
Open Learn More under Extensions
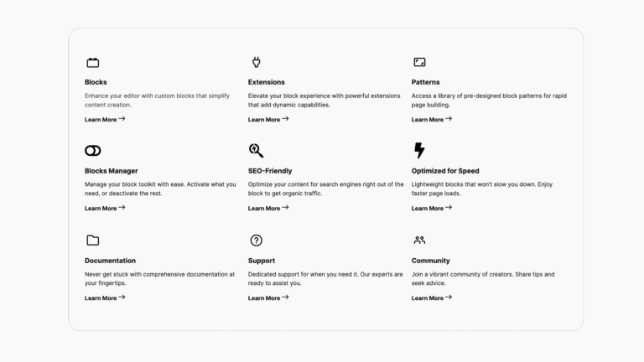(268, 120)
